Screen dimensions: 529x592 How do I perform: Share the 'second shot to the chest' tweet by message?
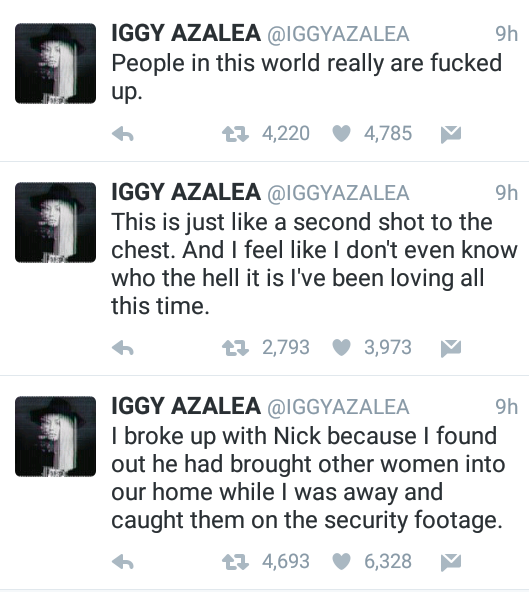coord(451,348)
